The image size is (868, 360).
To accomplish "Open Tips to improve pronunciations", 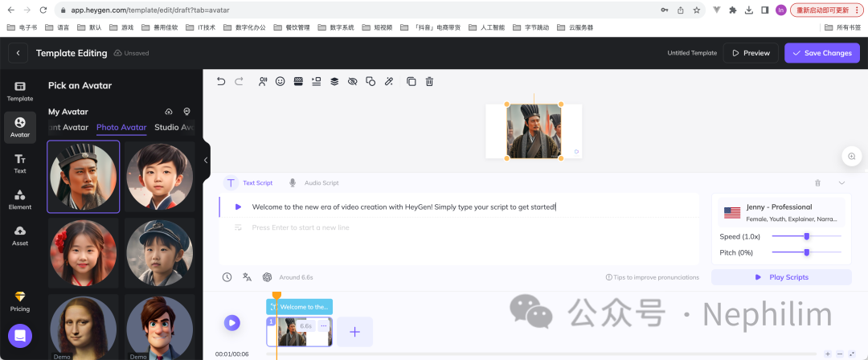I will point(652,277).
